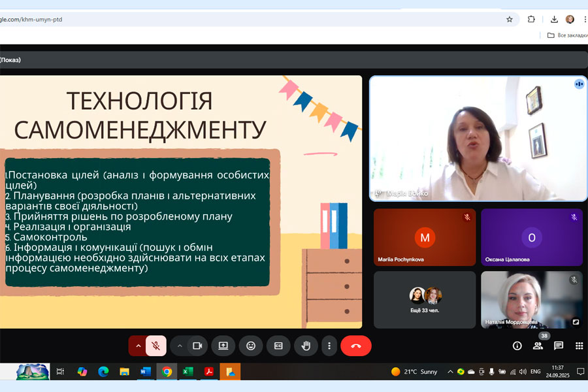Open the chat panel

point(559,346)
